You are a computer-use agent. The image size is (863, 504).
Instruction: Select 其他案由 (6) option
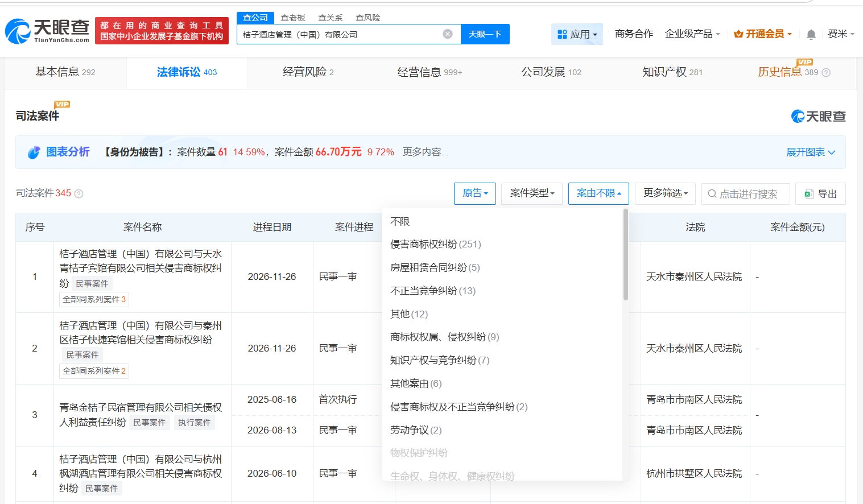pos(416,384)
